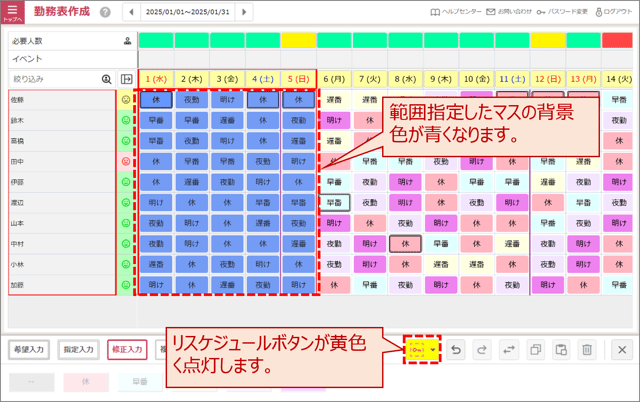Click the yellow reschedule button

420,349
